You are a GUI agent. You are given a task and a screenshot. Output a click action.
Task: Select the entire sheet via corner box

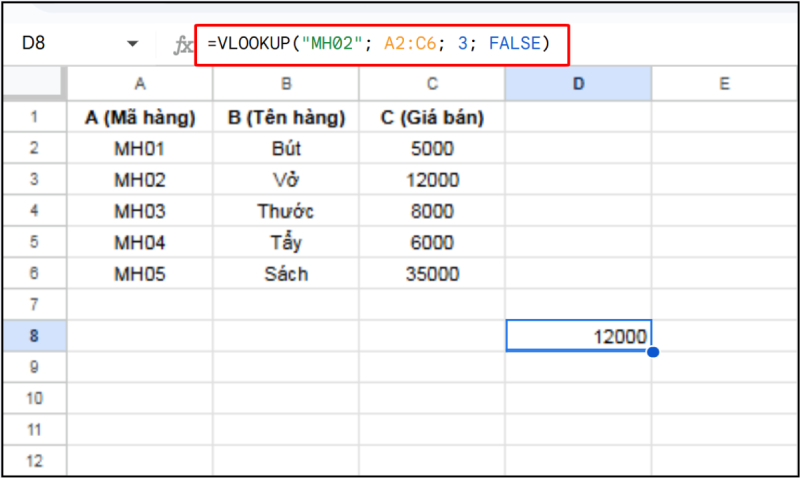(x=34, y=83)
